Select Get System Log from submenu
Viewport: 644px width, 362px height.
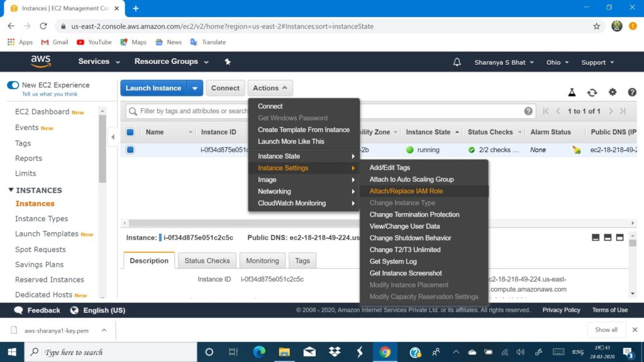(x=393, y=262)
